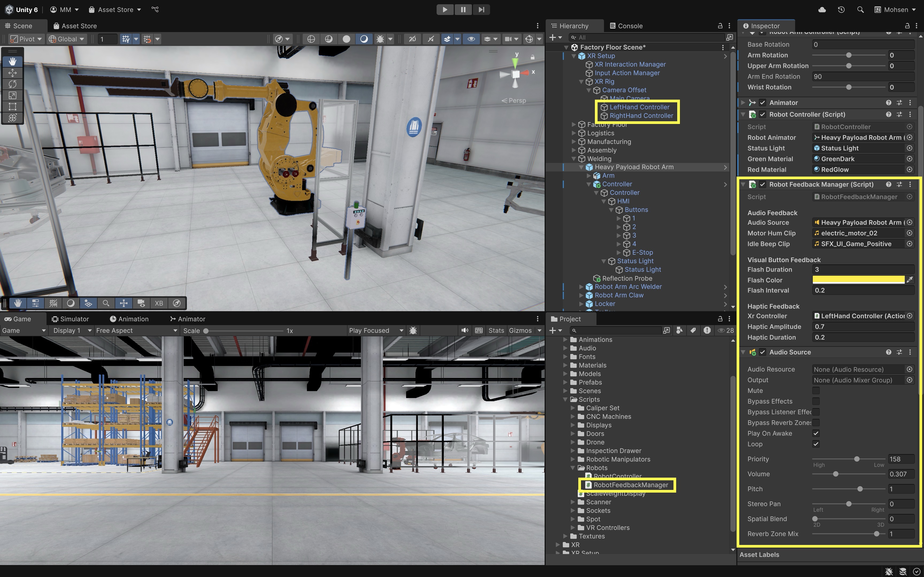
Task: Open the Undo History icon
Action: 841,10
